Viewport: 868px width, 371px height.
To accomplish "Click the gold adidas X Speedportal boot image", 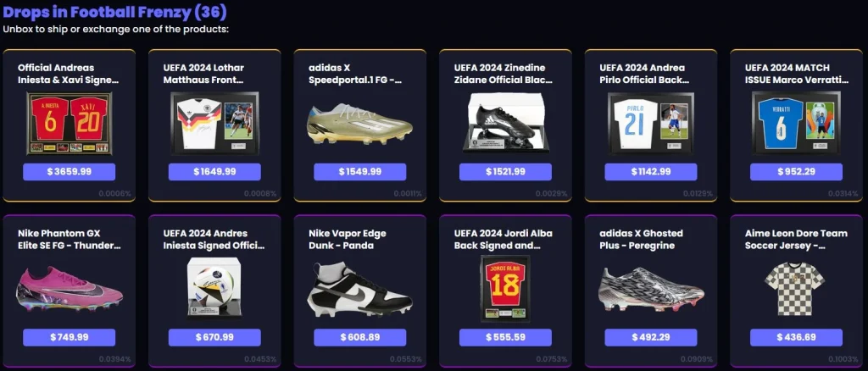I will pos(359,124).
